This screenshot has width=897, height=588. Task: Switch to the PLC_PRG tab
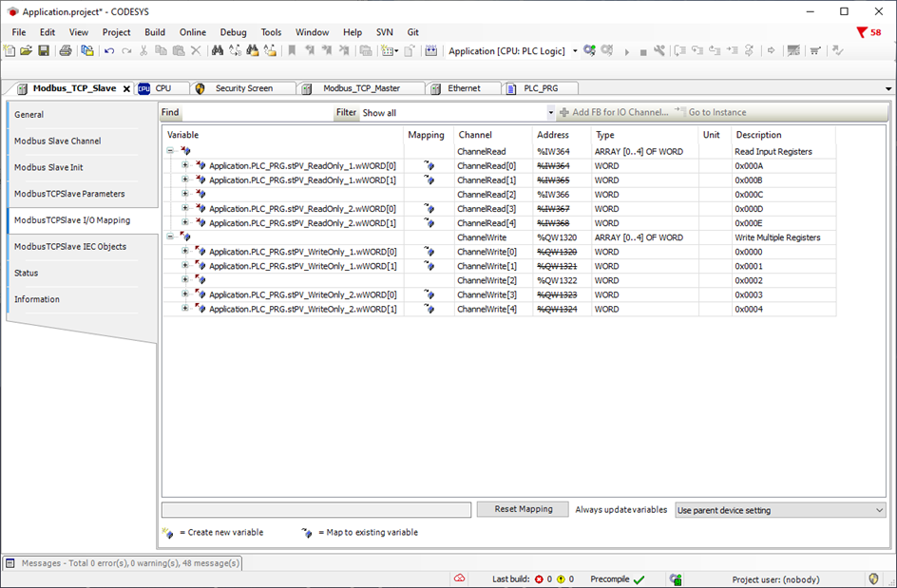(x=541, y=88)
